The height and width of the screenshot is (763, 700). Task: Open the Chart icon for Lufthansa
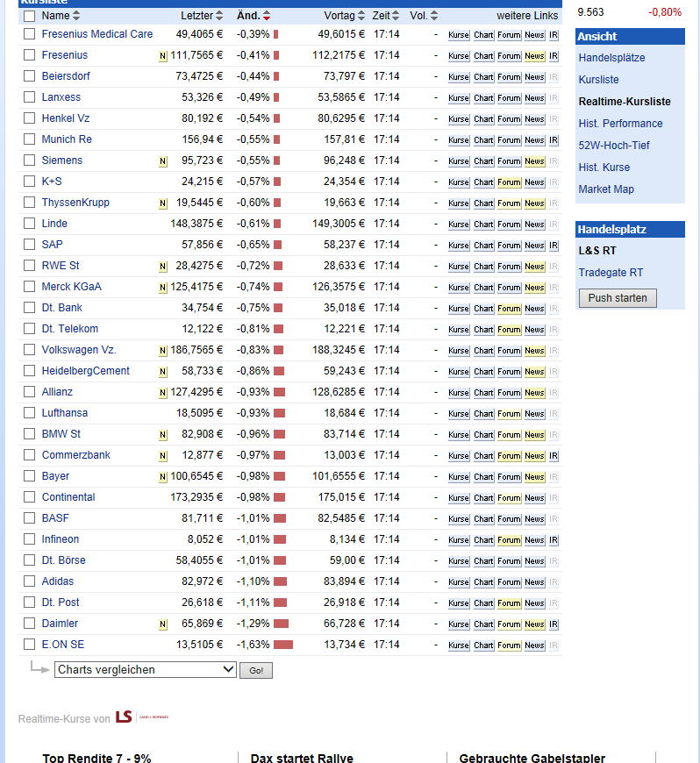pos(483,414)
